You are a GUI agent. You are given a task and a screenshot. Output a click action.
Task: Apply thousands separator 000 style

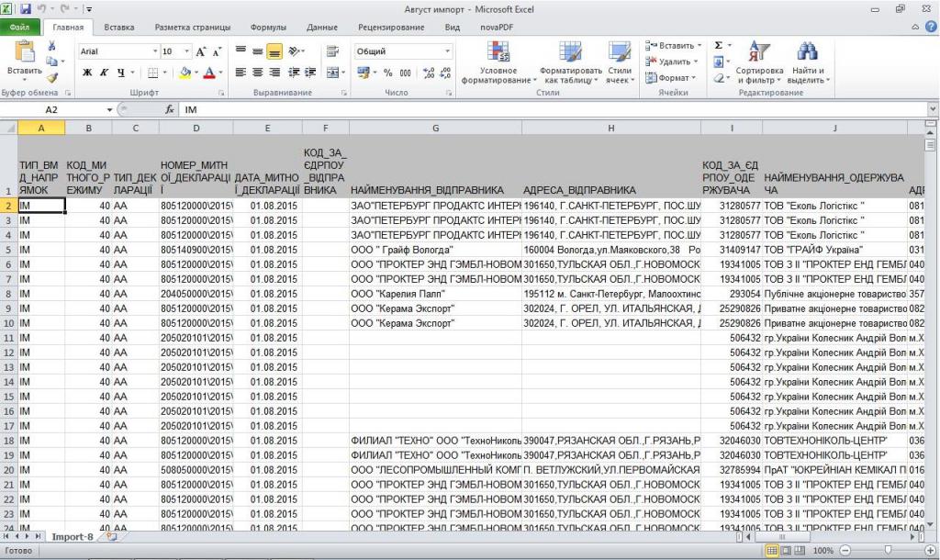(x=405, y=73)
